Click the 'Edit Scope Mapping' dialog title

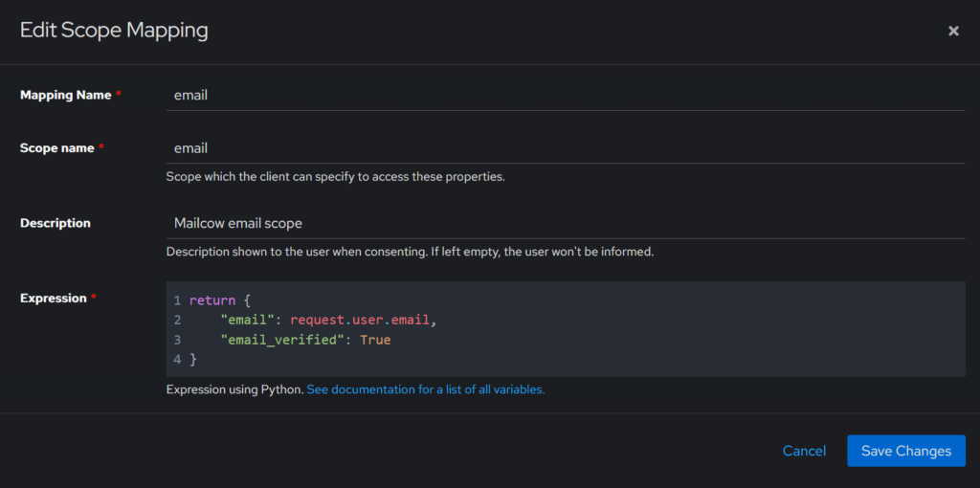(115, 31)
